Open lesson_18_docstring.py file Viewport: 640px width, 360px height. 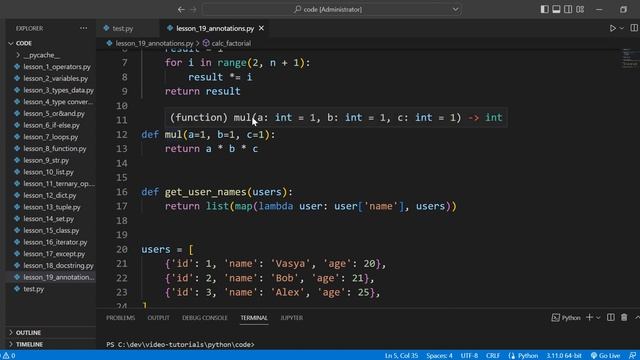point(58,266)
